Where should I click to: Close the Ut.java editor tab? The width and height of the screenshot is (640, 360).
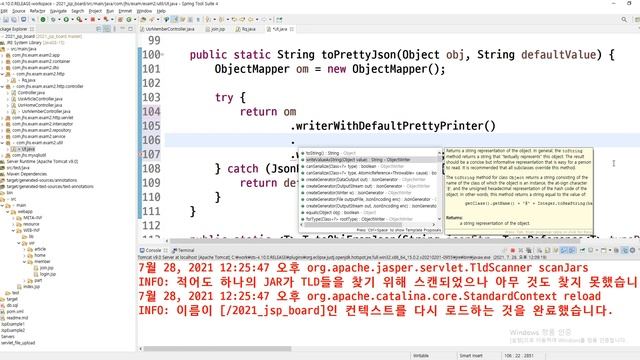click(292, 29)
